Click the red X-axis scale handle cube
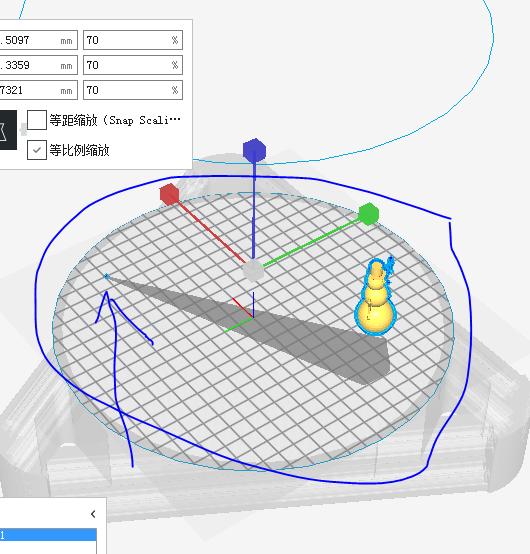The width and height of the screenshot is (530, 554). [170, 194]
